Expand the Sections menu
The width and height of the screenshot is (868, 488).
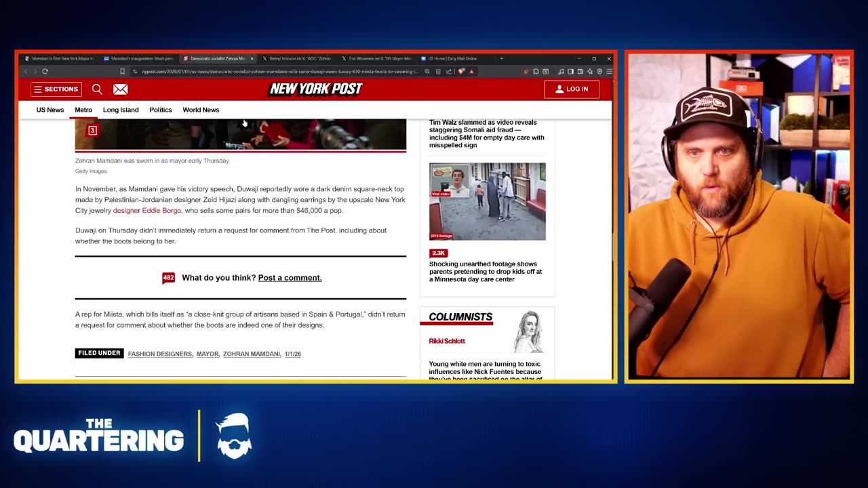coord(56,89)
